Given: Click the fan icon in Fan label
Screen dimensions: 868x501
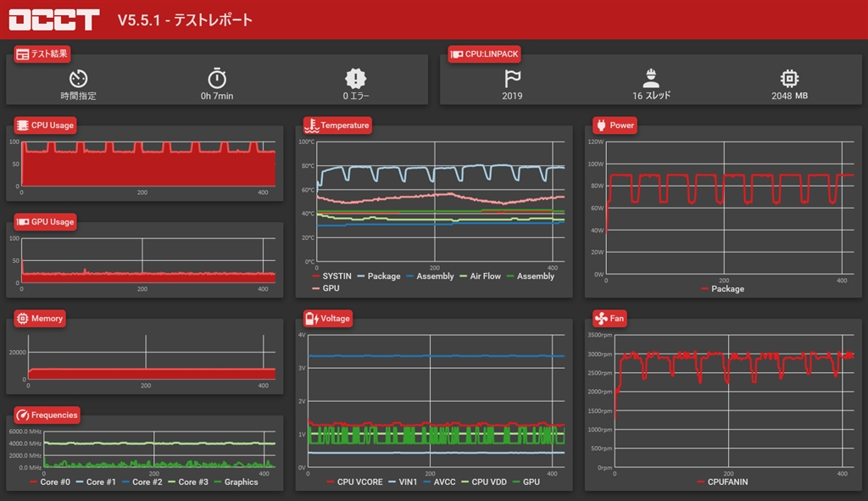Looking at the screenshot, I should [601, 318].
